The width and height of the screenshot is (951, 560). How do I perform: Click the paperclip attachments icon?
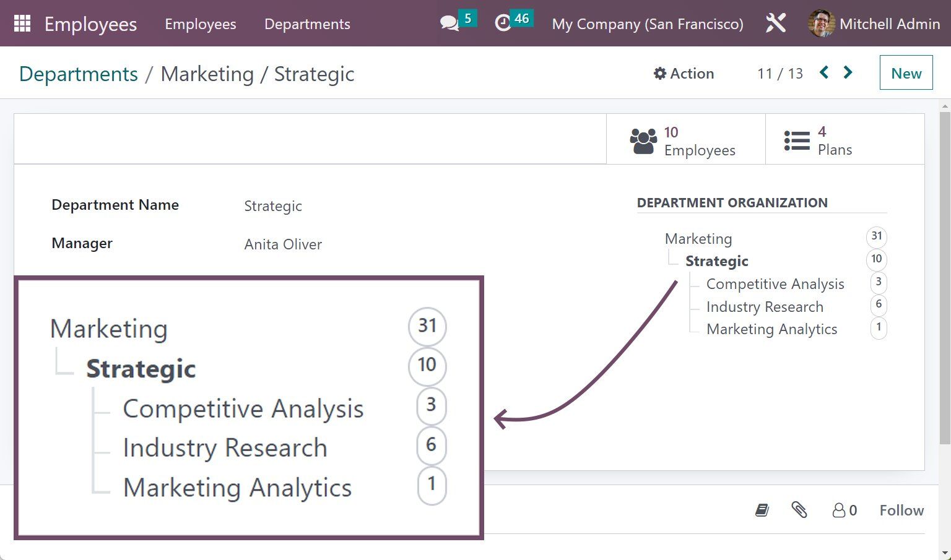pyautogui.click(x=799, y=510)
